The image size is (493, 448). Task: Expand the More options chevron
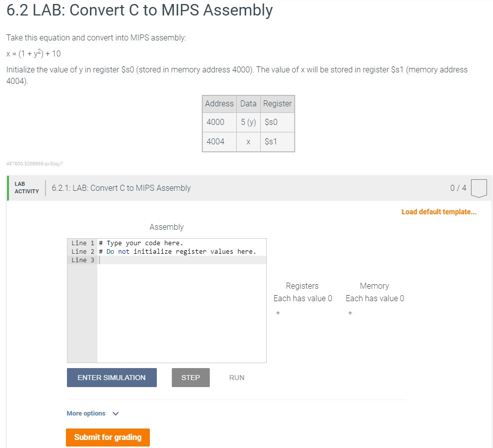pos(115,414)
